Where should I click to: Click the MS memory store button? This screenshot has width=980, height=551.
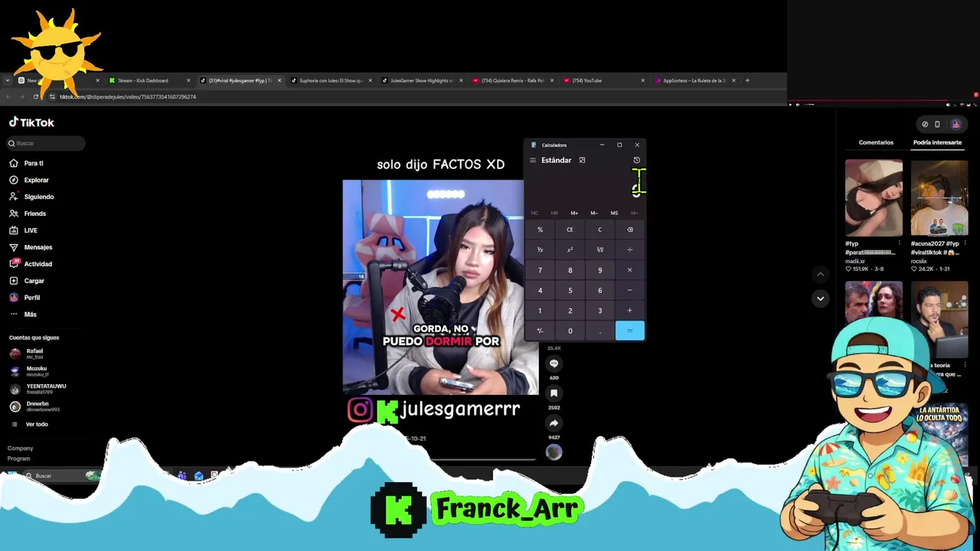614,213
